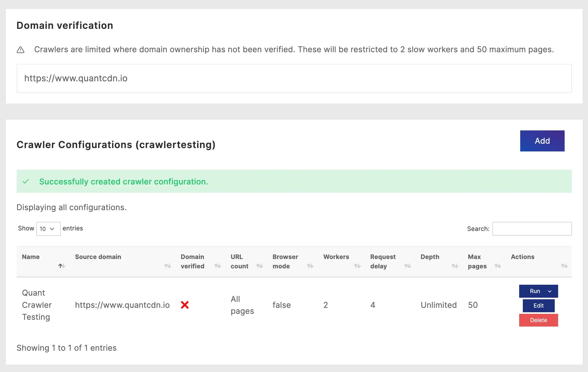The image size is (588, 372).
Task: Edit the Quant Crawler Testing configuration
Action: point(538,306)
